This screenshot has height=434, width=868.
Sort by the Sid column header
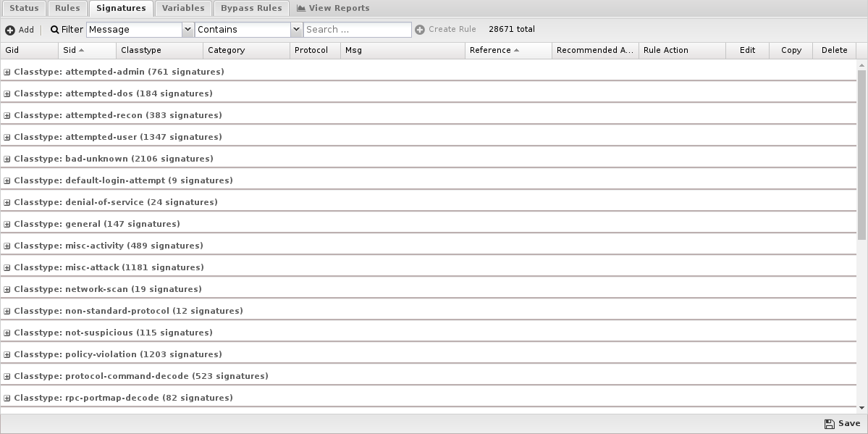73,50
